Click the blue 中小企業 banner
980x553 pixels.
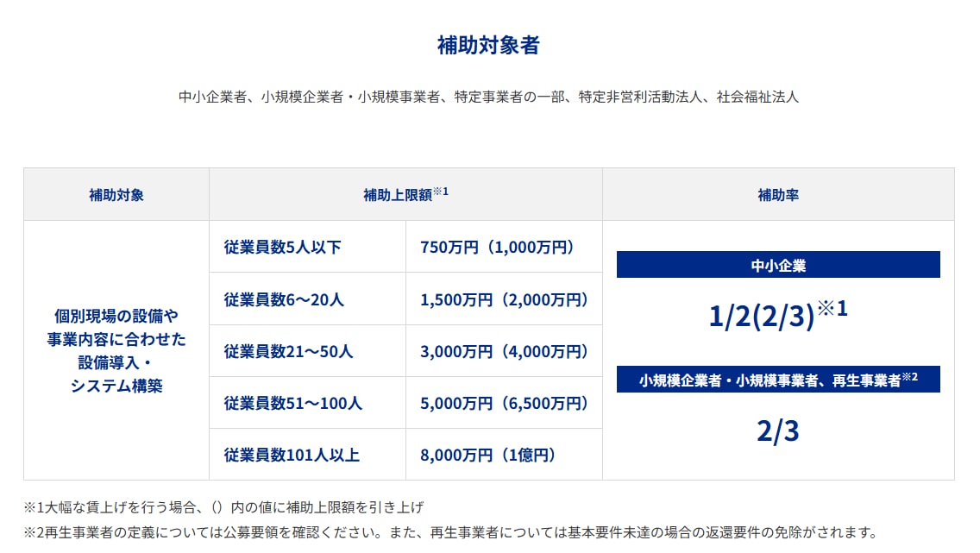pos(778,265)
